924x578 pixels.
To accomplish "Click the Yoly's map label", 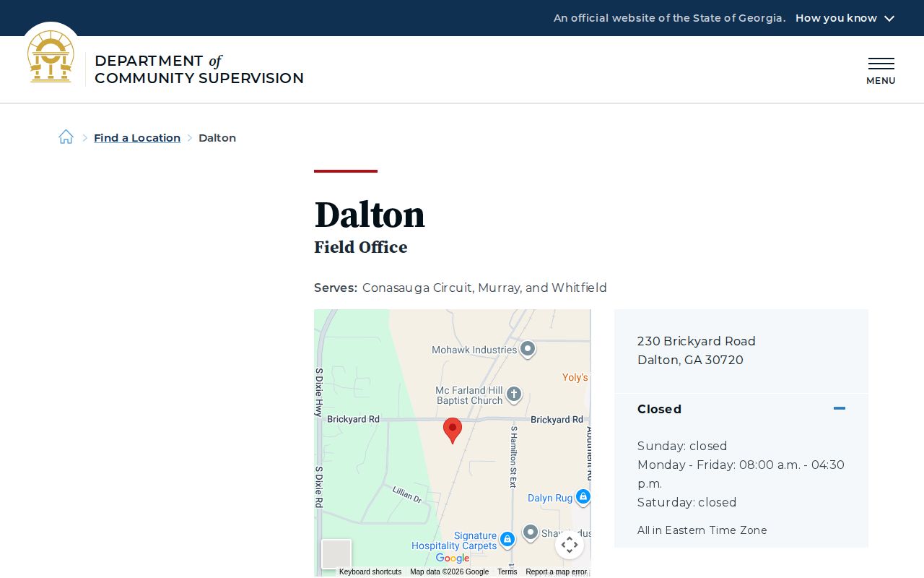I will [x=575, y=377].
